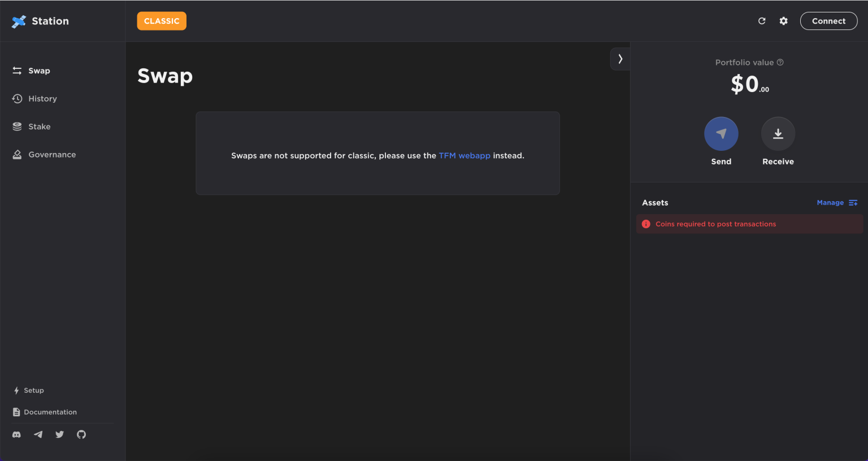The height and width of the screenshot is (461, 868).
Task: Click the Station logo
Action: tap(41, 21)
